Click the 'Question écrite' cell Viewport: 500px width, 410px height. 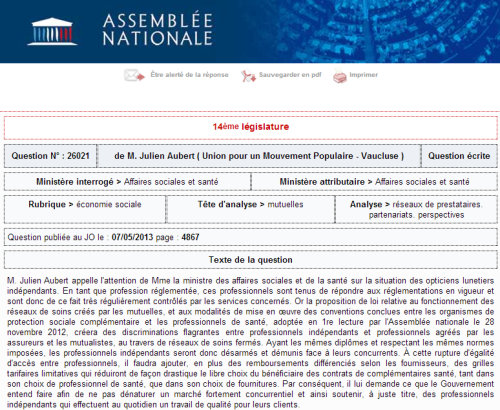pos(459,156)
